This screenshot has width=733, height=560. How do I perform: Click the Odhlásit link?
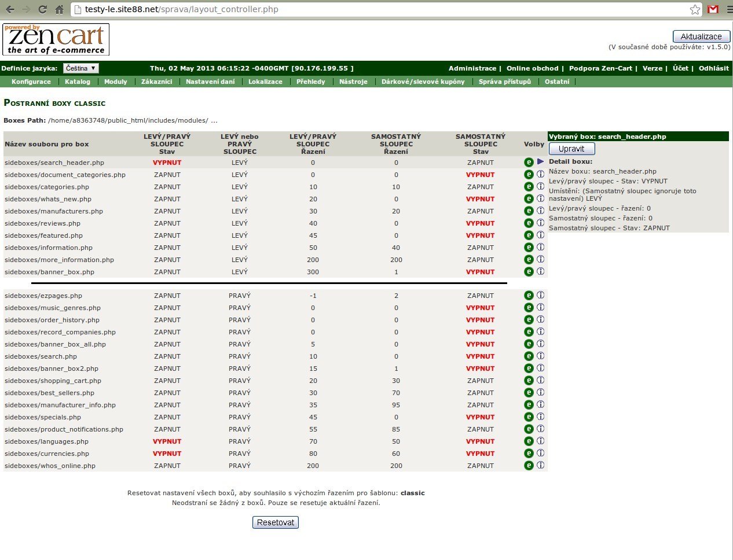[713, 68]
